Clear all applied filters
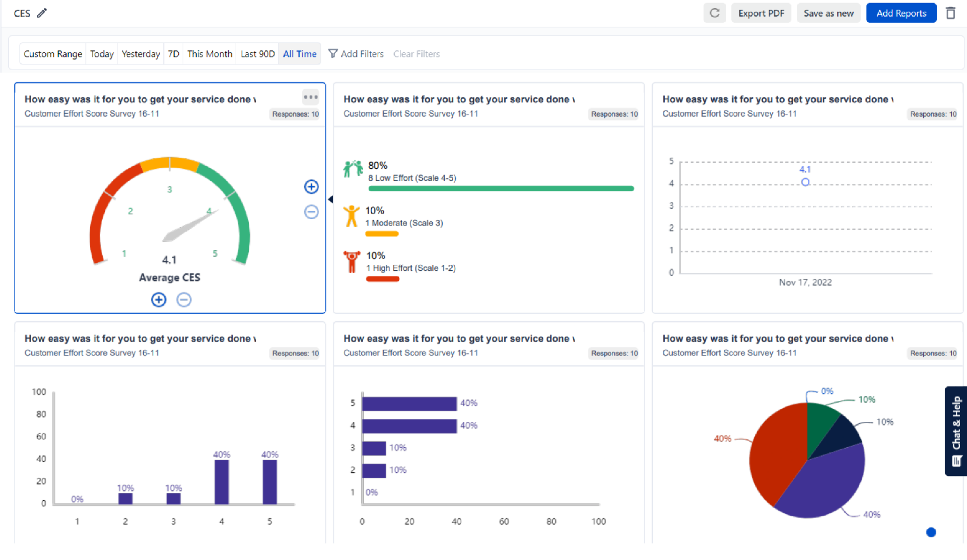Image resolution: width=967 pixels, height=560 pixels. coord(417,53)
